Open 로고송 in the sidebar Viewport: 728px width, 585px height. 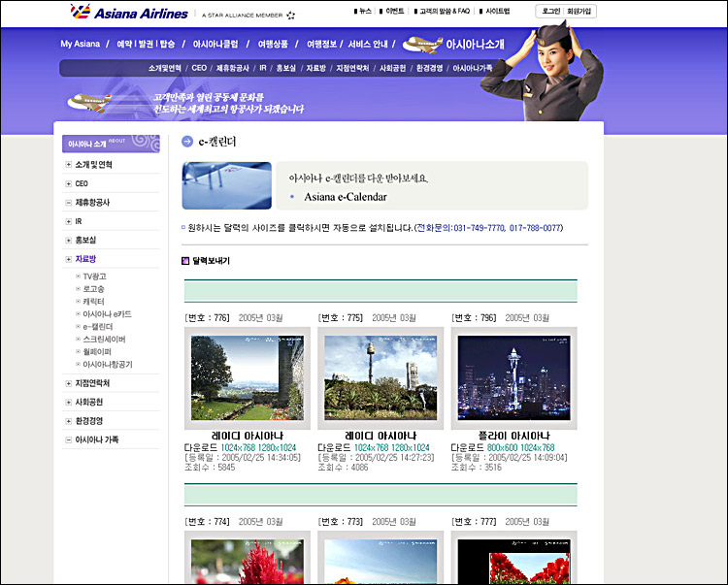pyautogui.click(x=93, y=289)
